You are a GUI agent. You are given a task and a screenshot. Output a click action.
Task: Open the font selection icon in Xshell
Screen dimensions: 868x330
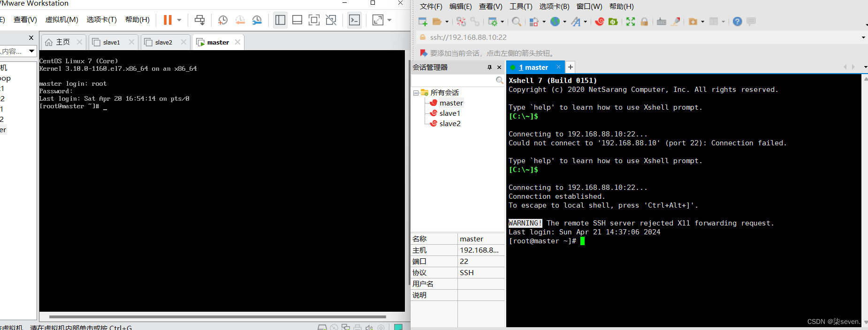576,22
